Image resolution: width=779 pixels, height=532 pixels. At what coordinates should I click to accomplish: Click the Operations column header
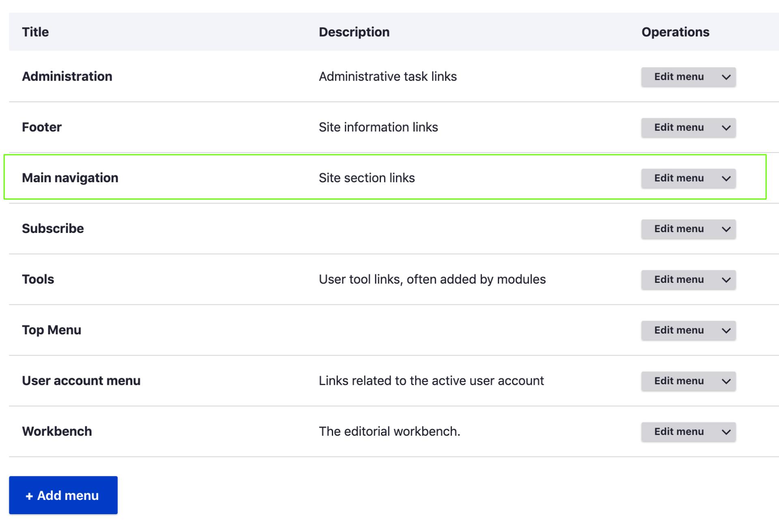(676, 32)
